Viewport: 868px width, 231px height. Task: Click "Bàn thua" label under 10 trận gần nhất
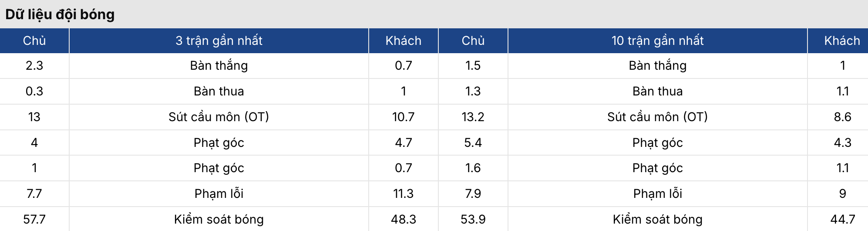click(x=657, y=91)
